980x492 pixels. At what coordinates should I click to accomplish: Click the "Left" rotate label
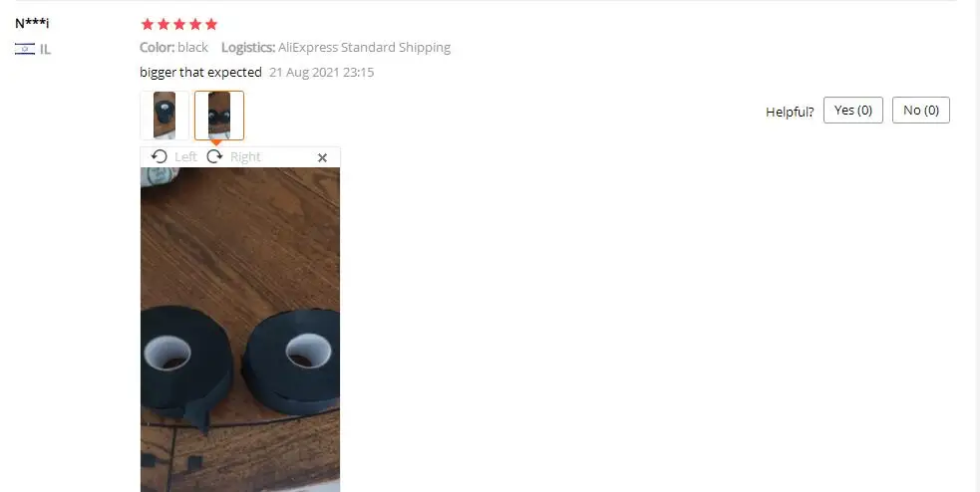click(x=185, y=156)
